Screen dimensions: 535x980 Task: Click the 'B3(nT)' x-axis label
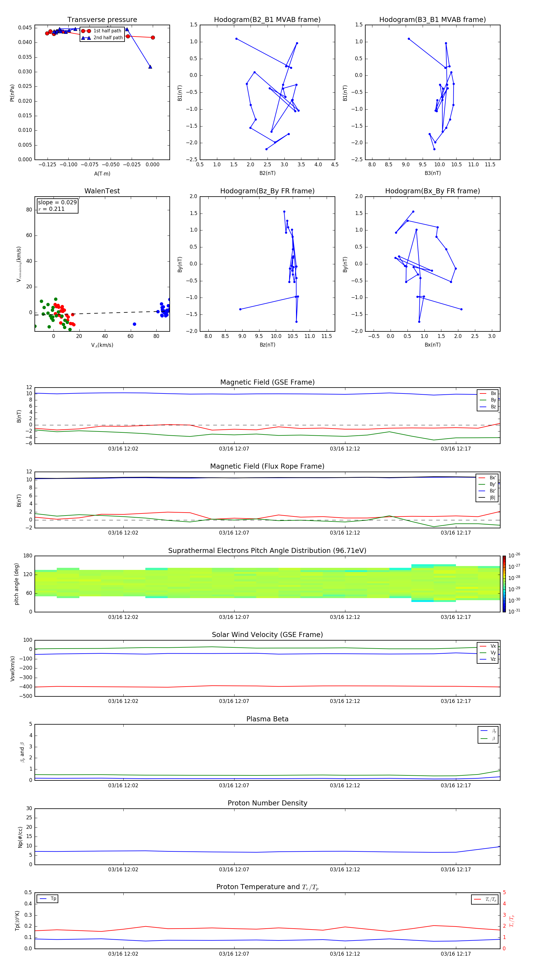coord(432,173)
